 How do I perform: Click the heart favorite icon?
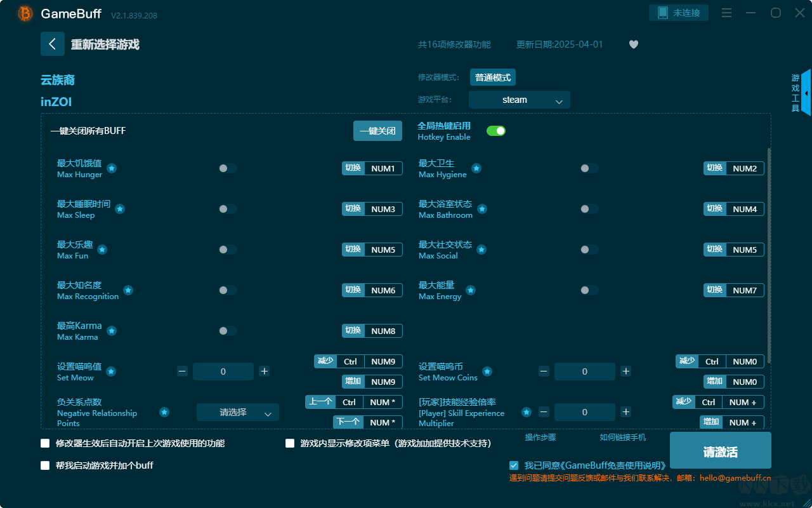pos(633,44)
